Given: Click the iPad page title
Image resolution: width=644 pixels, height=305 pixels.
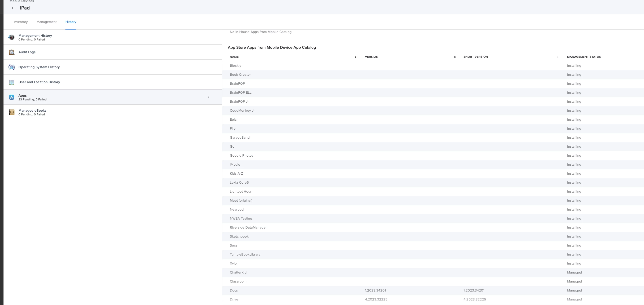Looking at the screenshot, I should [25, 8].
